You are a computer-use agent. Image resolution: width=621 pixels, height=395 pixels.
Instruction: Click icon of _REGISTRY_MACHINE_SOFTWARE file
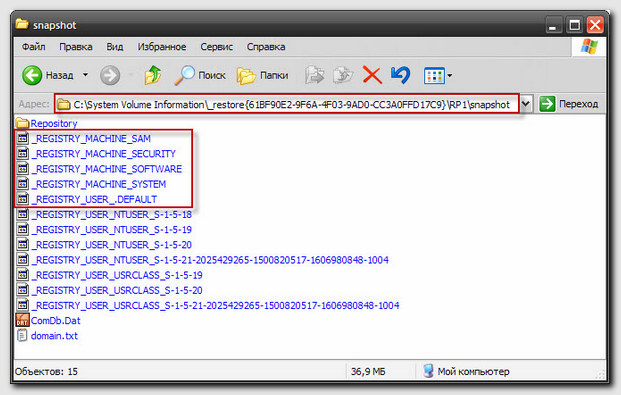[x=23, y=168]
